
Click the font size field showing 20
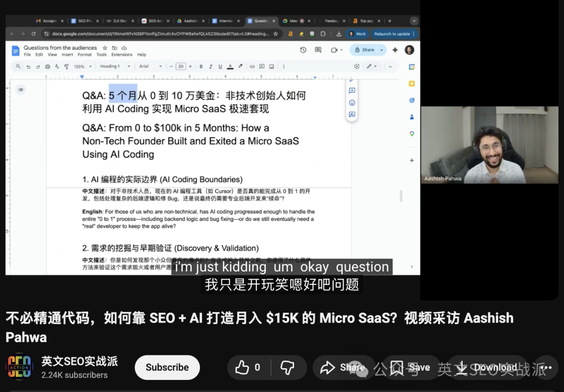181,66
